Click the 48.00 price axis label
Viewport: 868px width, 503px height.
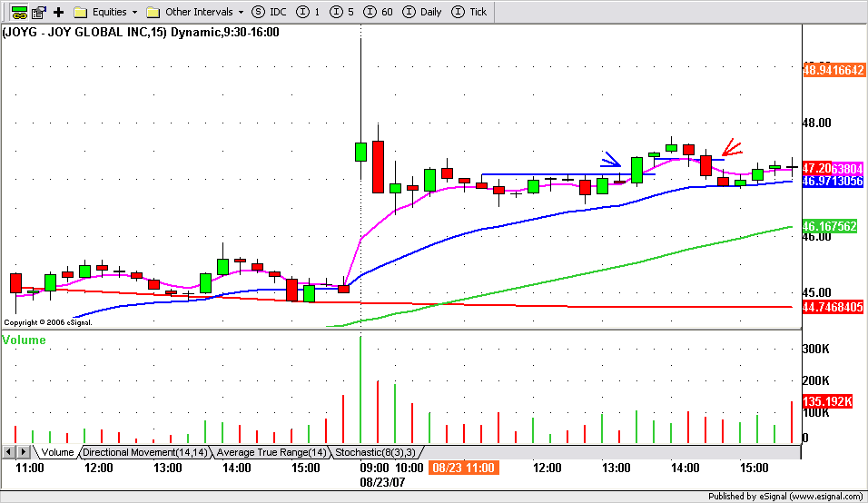tap(817, 123)
